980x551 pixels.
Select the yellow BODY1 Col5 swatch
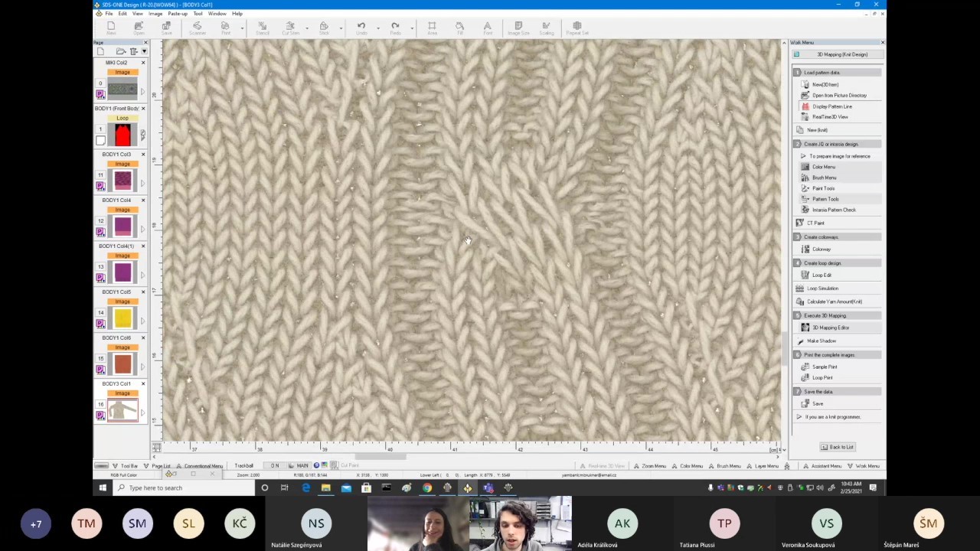(122, 318)
